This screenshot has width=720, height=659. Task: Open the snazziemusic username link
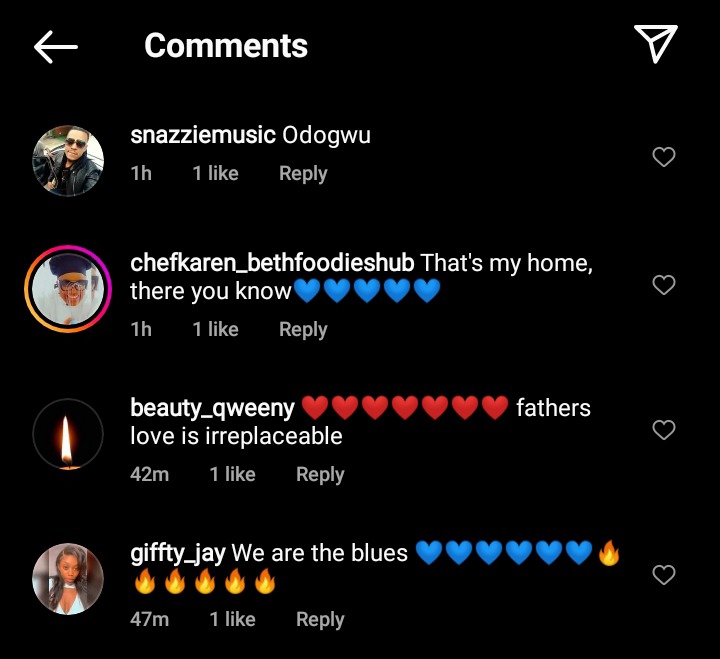tap(203, 135)
